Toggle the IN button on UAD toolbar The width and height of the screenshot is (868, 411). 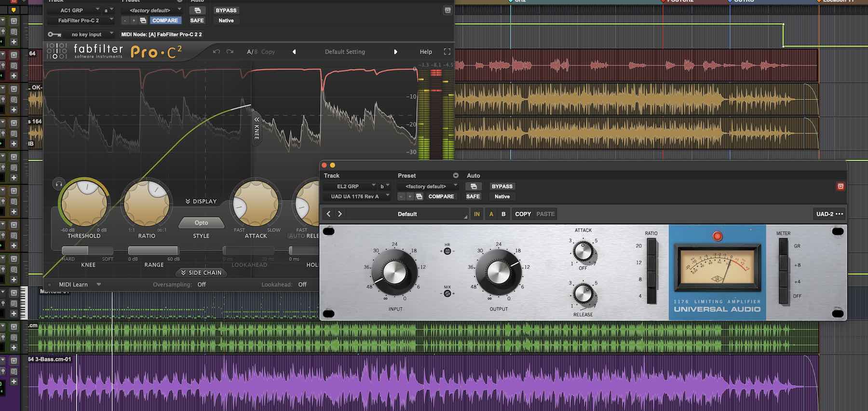pyautogui.click(x=477, y=214)
